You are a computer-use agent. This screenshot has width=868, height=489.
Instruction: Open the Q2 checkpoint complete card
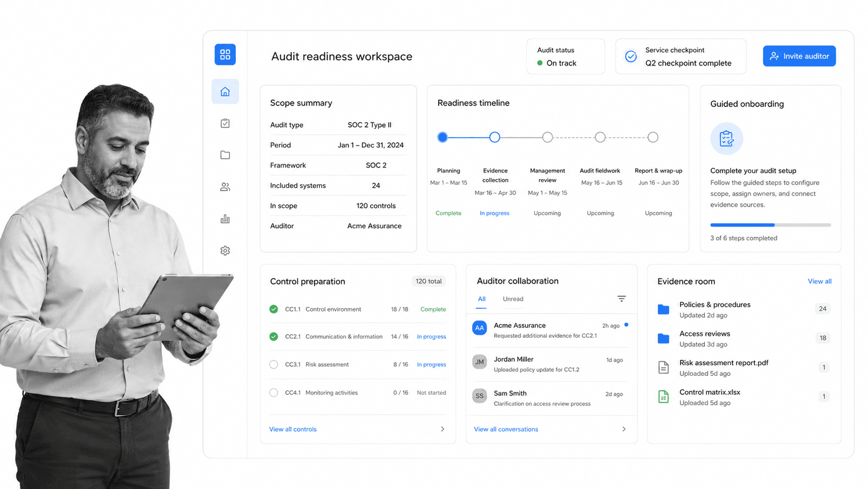coord(681,56)
